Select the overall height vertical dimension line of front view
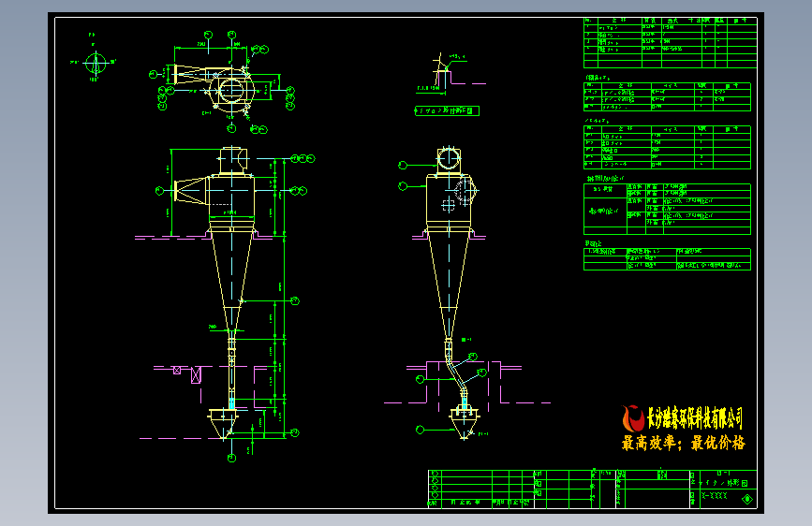812x526 pixels. click(x=285, y=298)
